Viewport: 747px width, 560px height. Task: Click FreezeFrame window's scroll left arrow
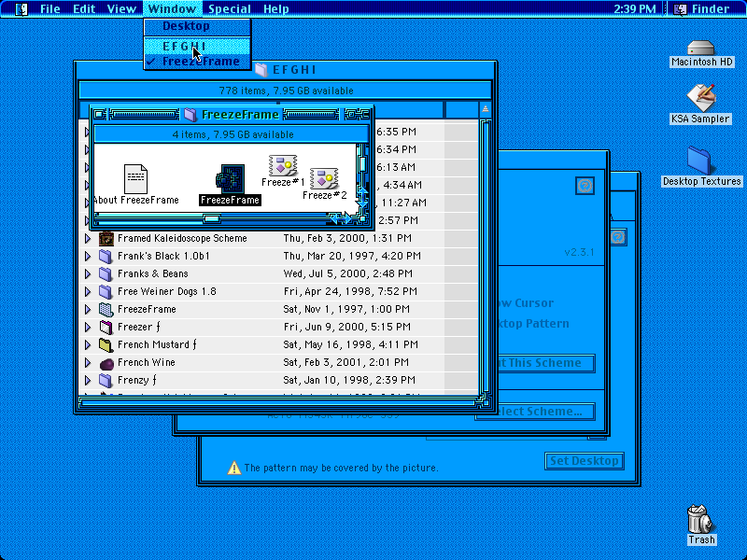[x=335, y=219]
